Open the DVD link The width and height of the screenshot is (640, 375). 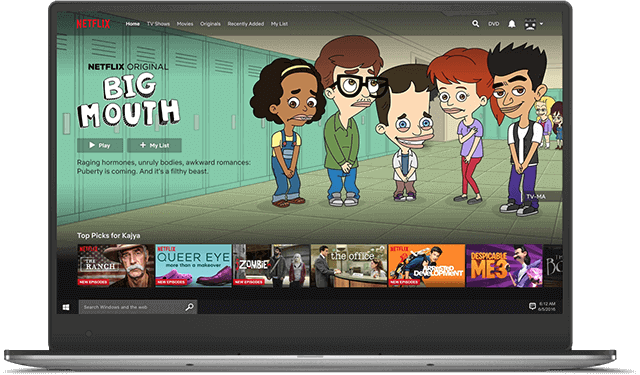(493, 24)
